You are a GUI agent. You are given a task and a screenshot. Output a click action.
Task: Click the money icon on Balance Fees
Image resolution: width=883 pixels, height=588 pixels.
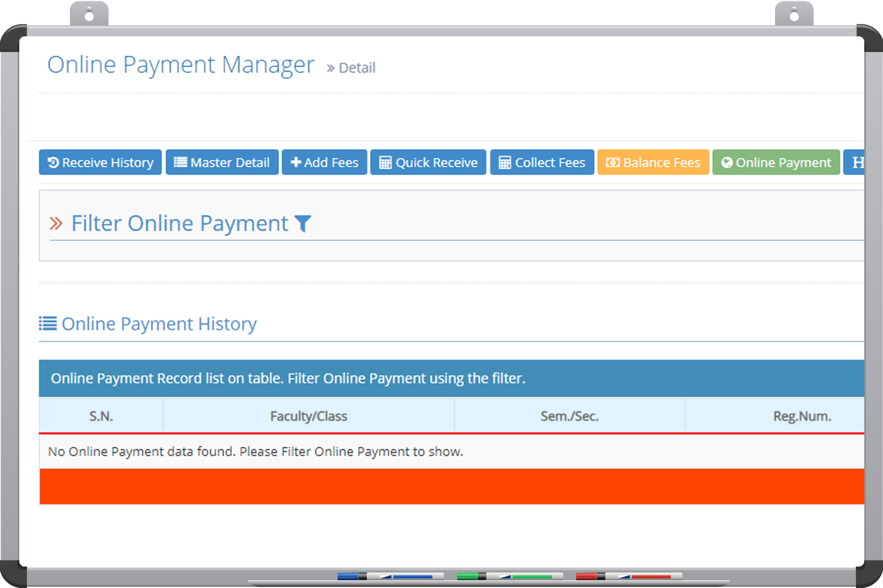point(613,162)
